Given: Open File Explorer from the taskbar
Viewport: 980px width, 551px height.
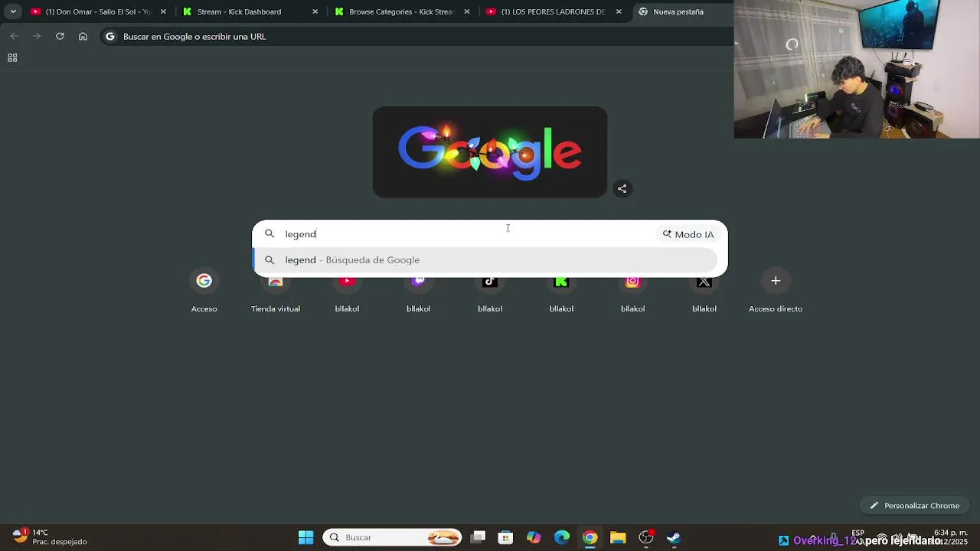Looking at the screenshot, I should (x=618, y=537).
